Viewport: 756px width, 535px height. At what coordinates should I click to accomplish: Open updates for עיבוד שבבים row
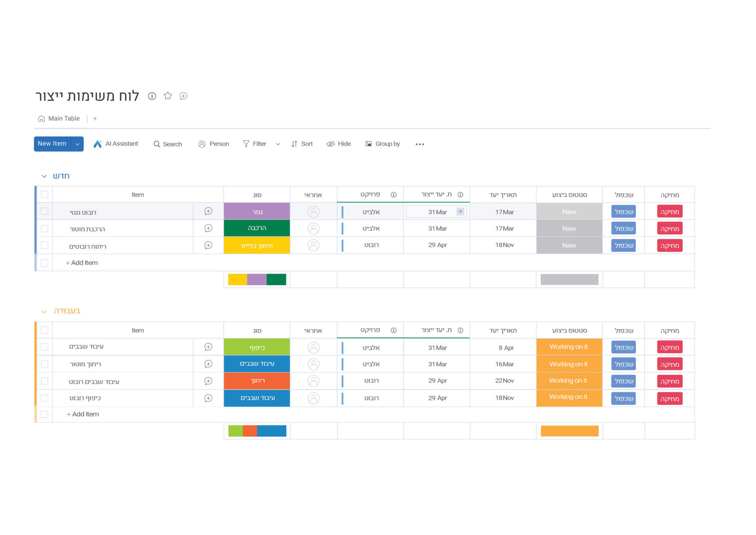[209, 347]
